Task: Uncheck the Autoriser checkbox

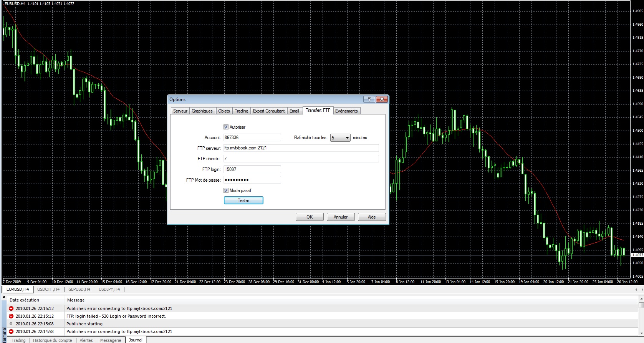Action: click(226, 127)
